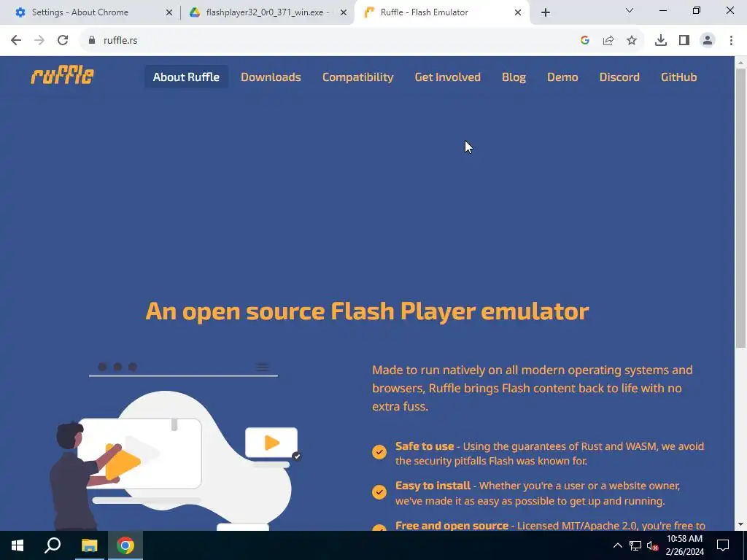
Task: Visit the Get Involved page
Action: (x=448, y=77)
